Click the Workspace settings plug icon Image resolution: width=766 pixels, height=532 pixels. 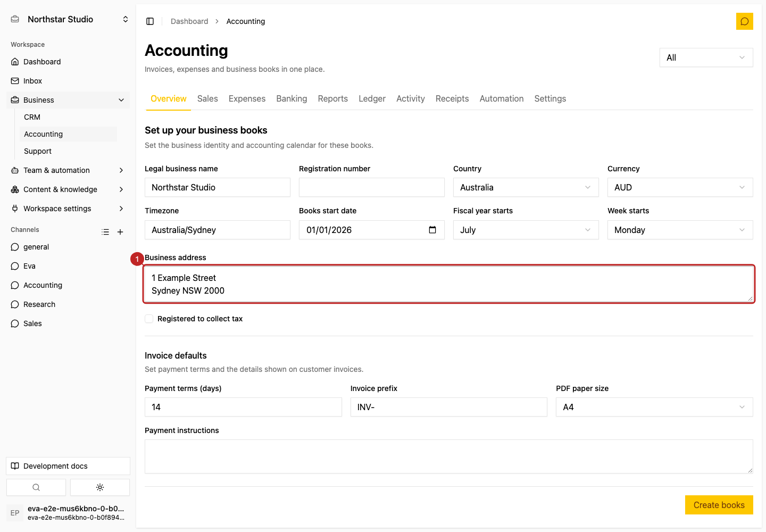point(15,209)
